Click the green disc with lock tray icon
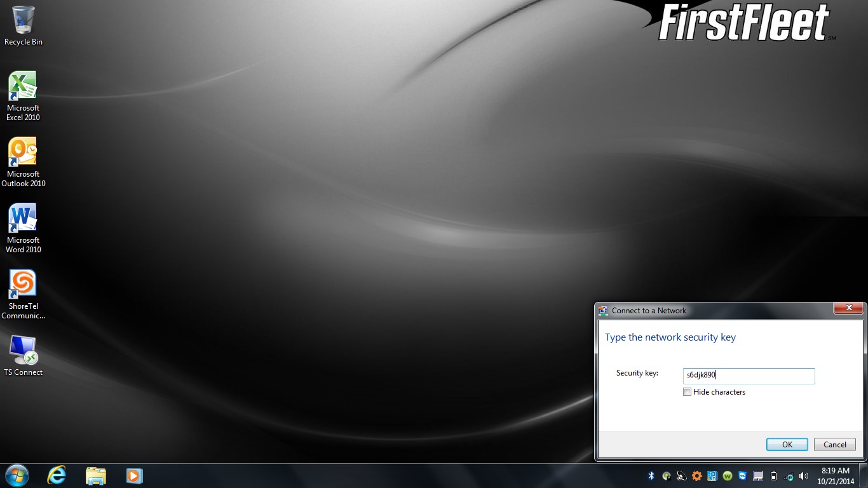 point(667,476)
